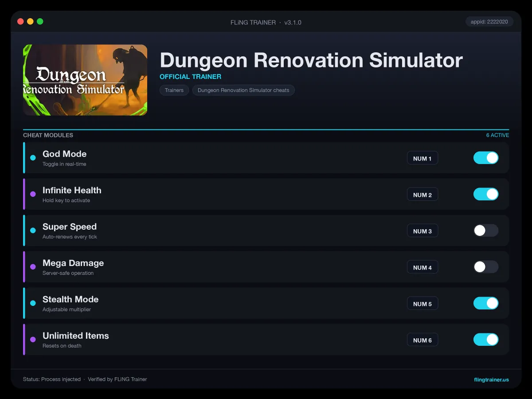Click the "Resets on death" description
The image size is (532, 399).
[62, 346]
